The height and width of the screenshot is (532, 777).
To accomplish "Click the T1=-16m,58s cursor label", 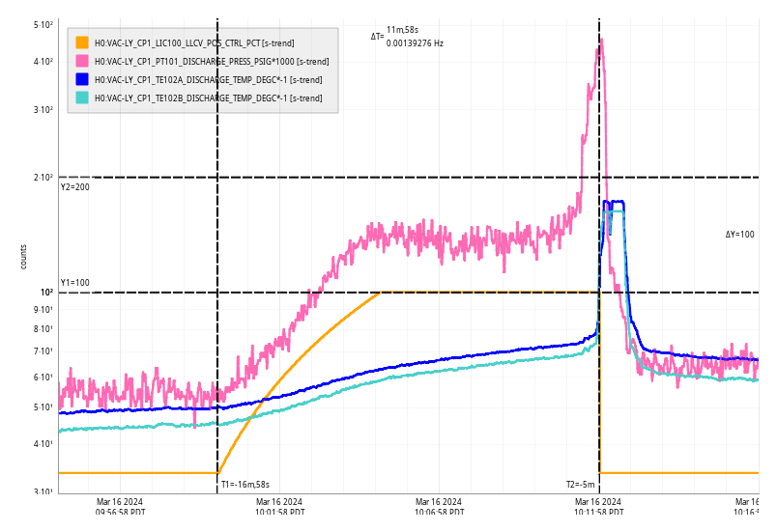I will coord(245,484).
